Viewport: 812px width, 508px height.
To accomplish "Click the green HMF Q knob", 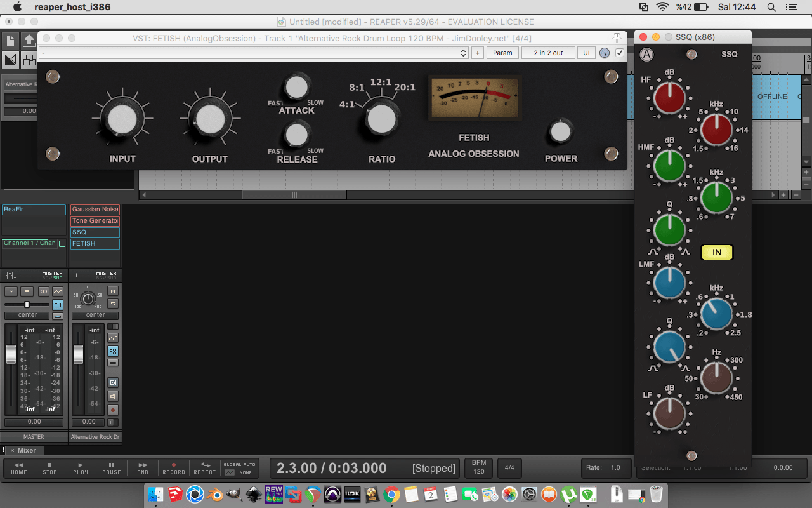I will tap(669, 229).
